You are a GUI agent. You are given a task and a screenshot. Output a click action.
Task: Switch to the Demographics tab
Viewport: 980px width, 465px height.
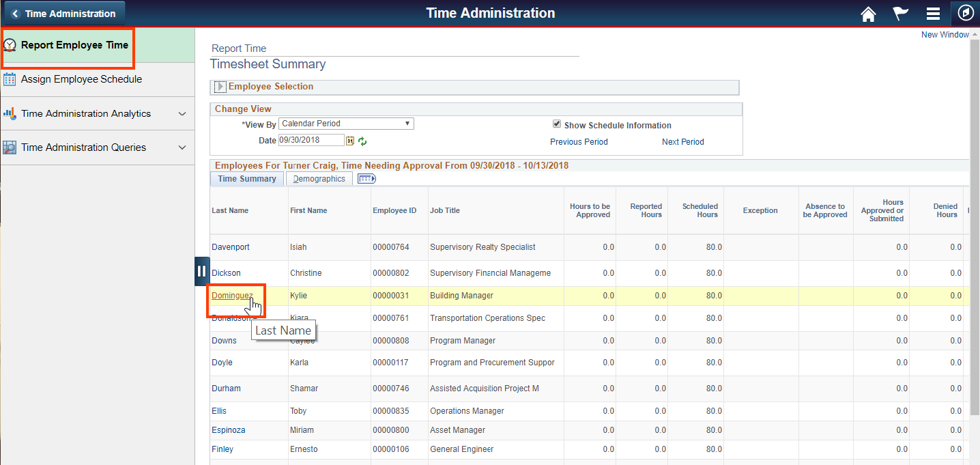click(318, 178)
